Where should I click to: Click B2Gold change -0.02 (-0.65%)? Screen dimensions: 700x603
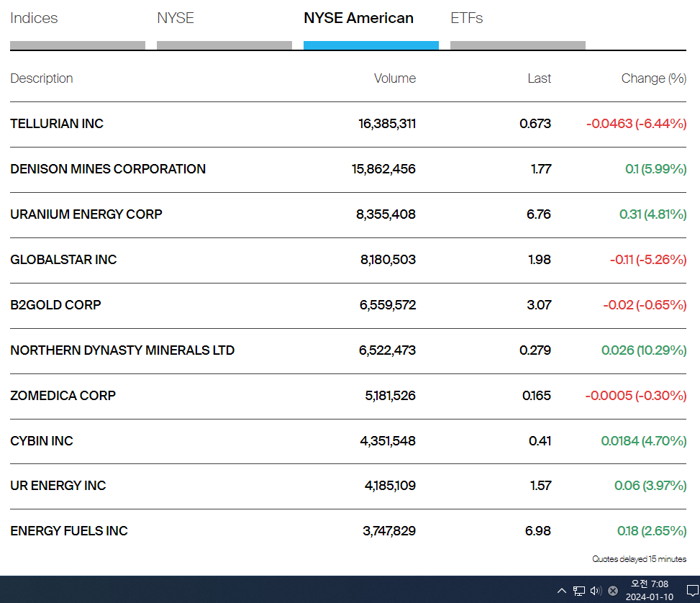tap(645, 305)
